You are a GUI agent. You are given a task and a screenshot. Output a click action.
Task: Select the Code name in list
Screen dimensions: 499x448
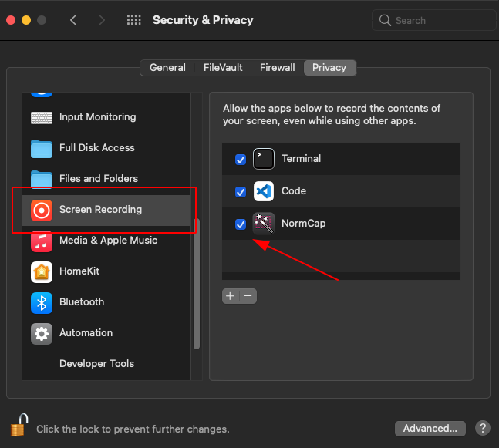click(294, 191)
